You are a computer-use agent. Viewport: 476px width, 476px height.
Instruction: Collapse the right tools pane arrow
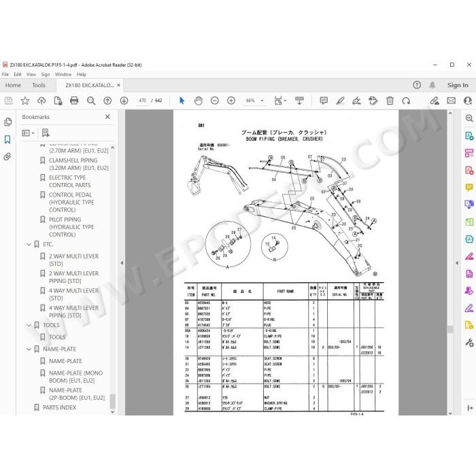[x=457, y=263]
